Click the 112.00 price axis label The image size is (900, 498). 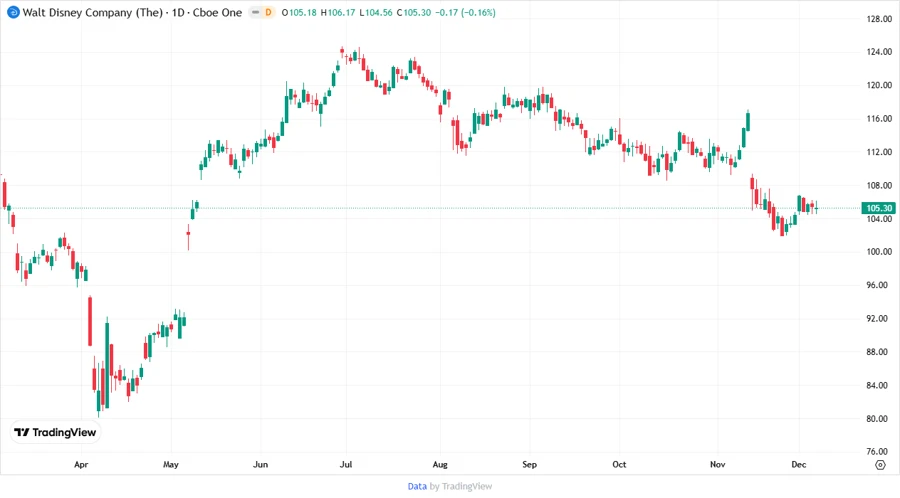click(879, 152)
